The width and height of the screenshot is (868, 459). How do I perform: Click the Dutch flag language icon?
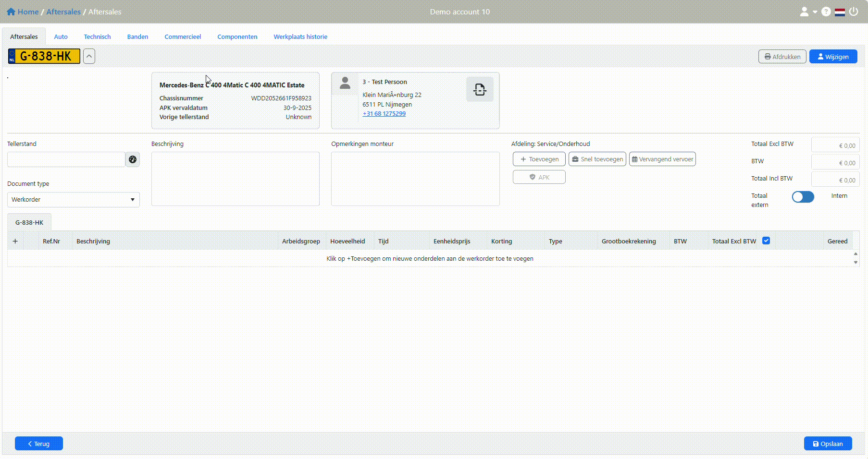tap(840, 12)
